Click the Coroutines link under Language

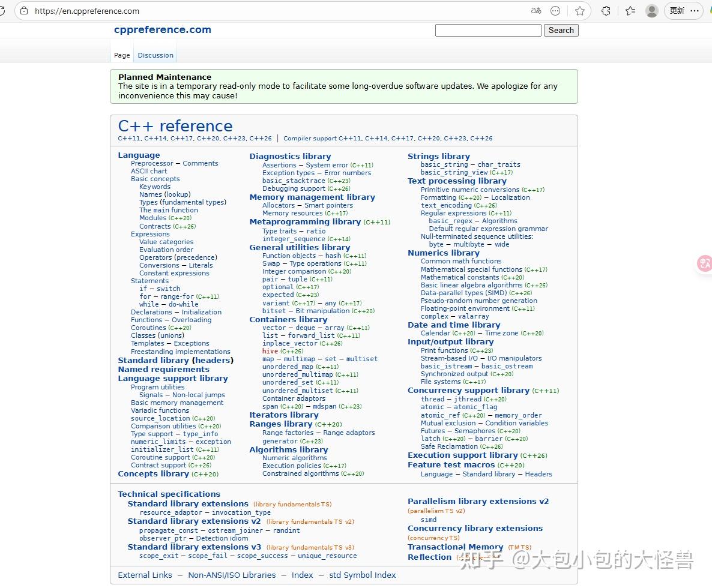point(148,328)
